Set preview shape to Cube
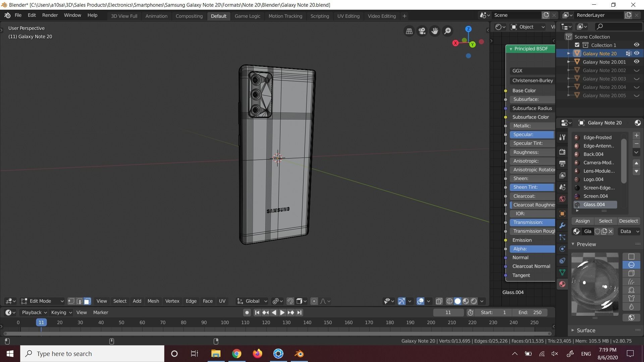 point(631,273)
